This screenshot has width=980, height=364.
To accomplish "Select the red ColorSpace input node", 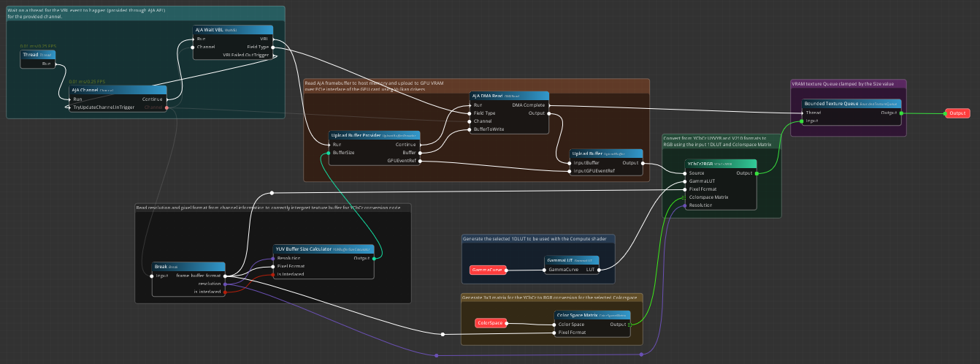I will tap(491, 323).
